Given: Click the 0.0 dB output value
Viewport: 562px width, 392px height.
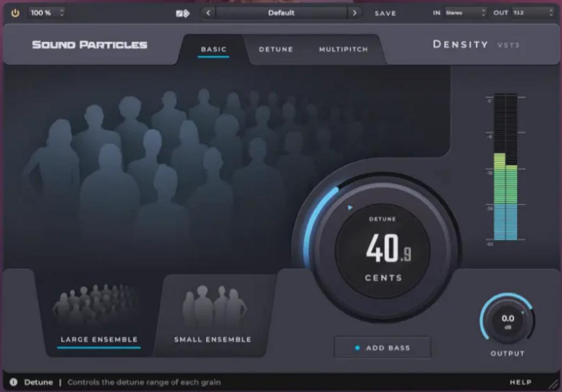Looking at the screenshot, I should (507, 318).
